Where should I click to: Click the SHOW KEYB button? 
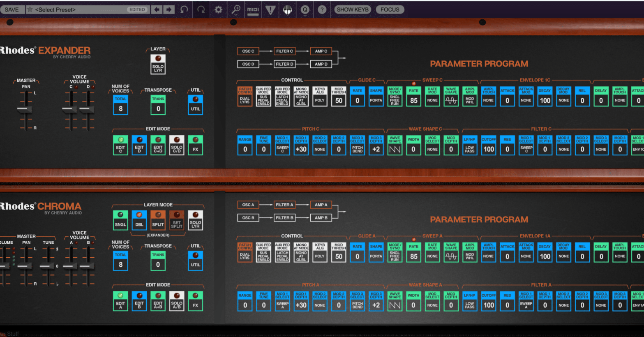pyautogui.click(x=352, y=9)
